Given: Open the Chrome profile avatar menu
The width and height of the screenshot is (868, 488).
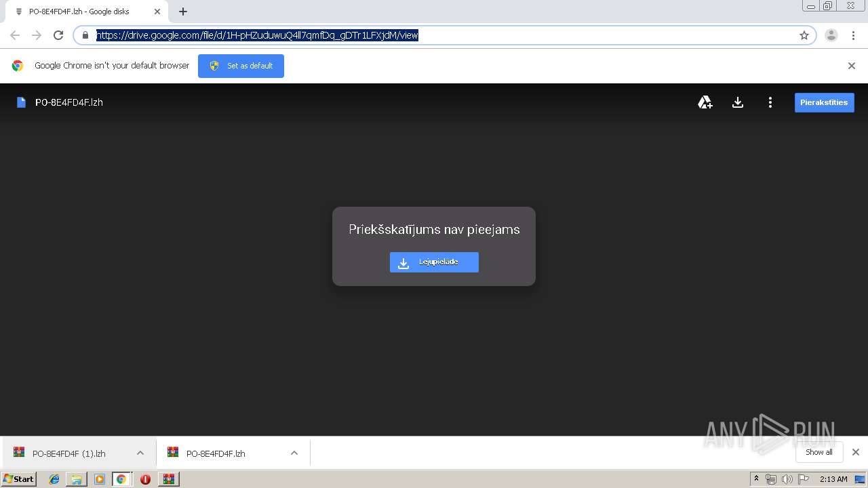Looking at the screenshot, I should tap(831, 35).
